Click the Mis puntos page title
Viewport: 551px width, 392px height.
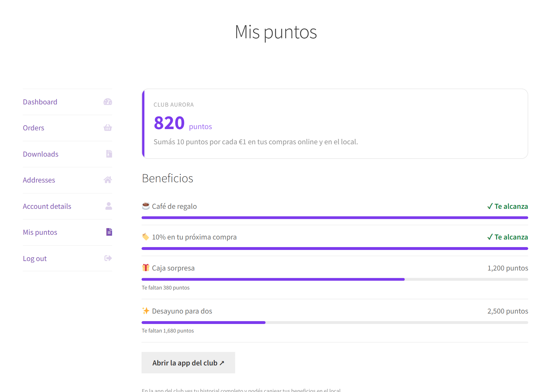pos(276,32)
